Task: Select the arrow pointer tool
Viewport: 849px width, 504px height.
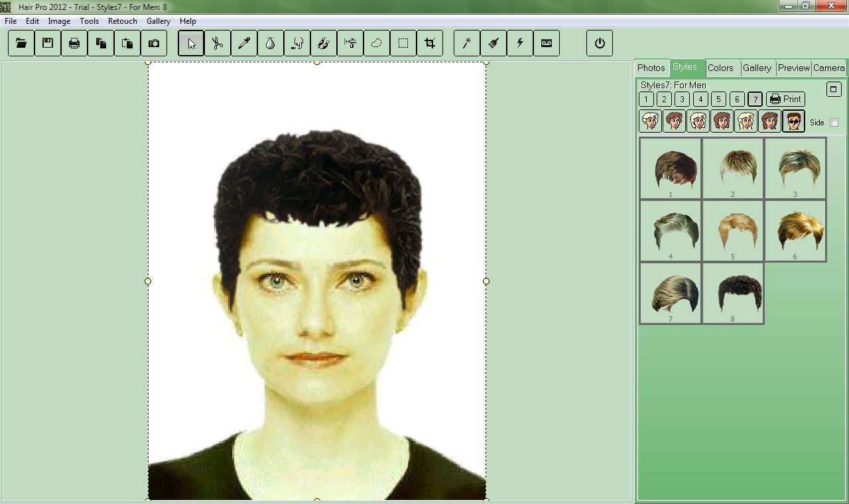Action: (191, 43)
